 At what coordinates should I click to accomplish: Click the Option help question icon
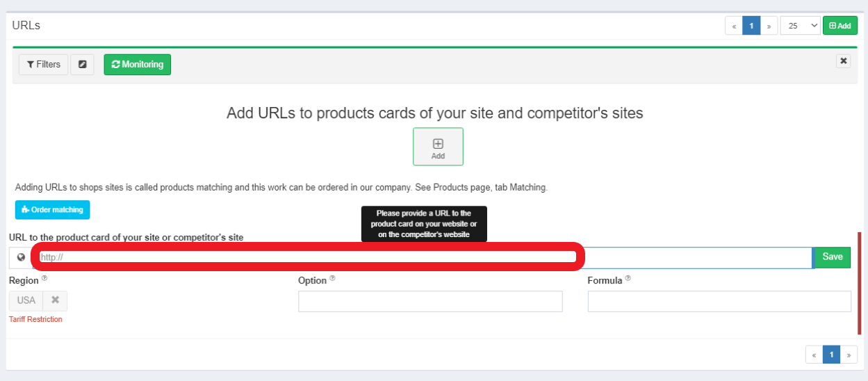pos(332,278)
